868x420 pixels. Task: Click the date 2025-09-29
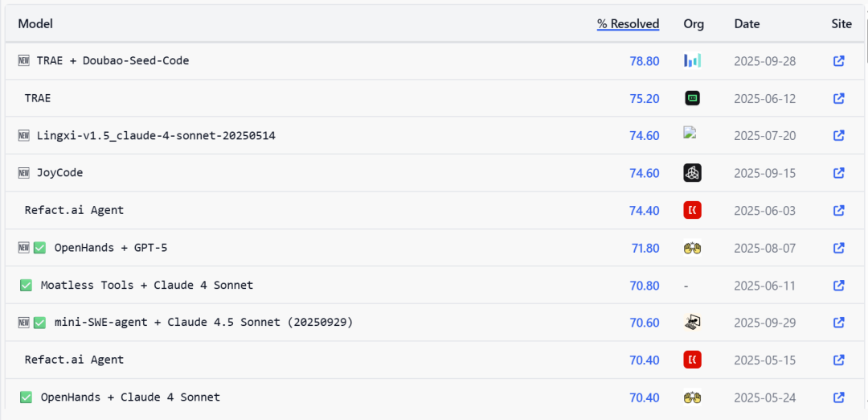pos(765,323)
